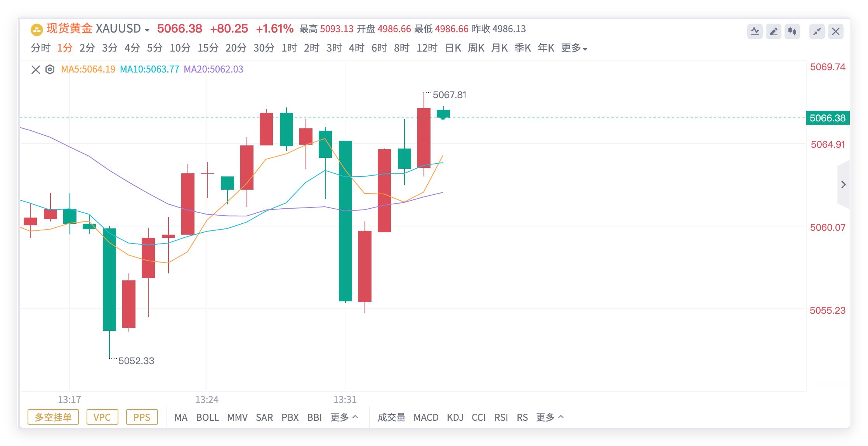Viewport: 868px width, 446px height.
Task: Collapse chart with the shrink arrows icon
Action: pos(817,31)
